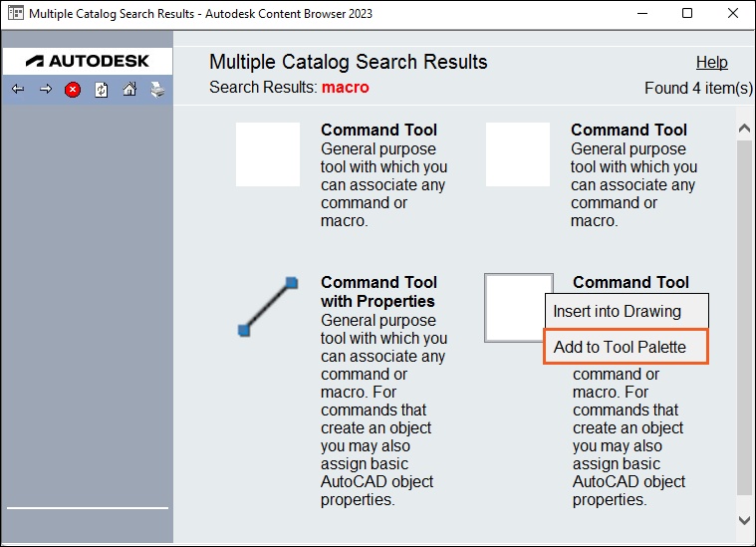Click the window system icon in title bar
This screenshot has width=756, height=547.
[x=15, y=13]
